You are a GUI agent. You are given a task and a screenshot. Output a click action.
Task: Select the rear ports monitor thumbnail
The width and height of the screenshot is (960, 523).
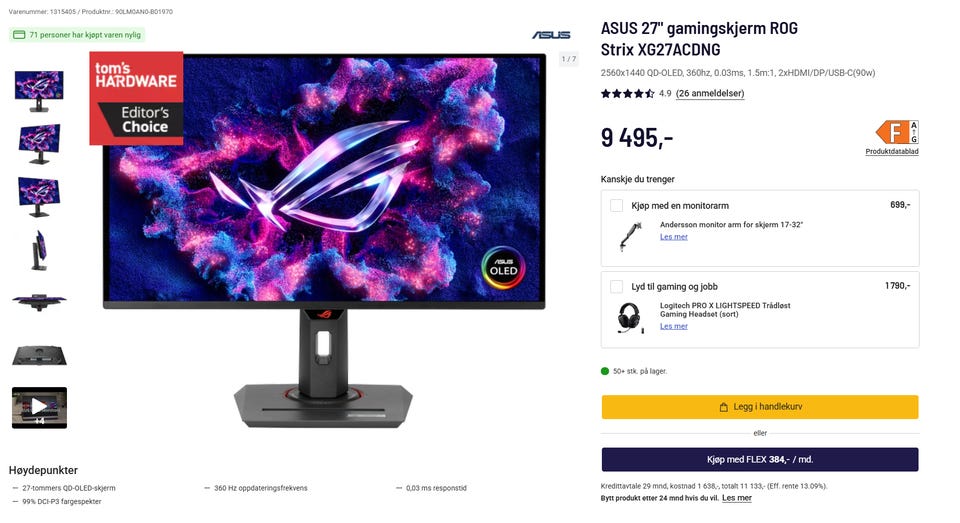click(x=39, y=355)
